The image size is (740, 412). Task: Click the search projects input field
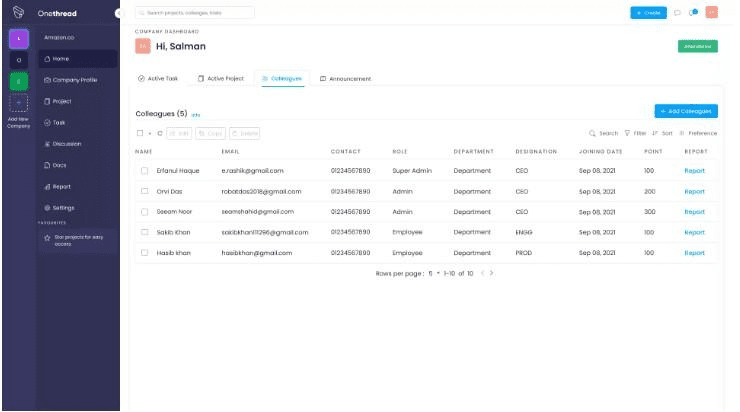click(195, 13)
